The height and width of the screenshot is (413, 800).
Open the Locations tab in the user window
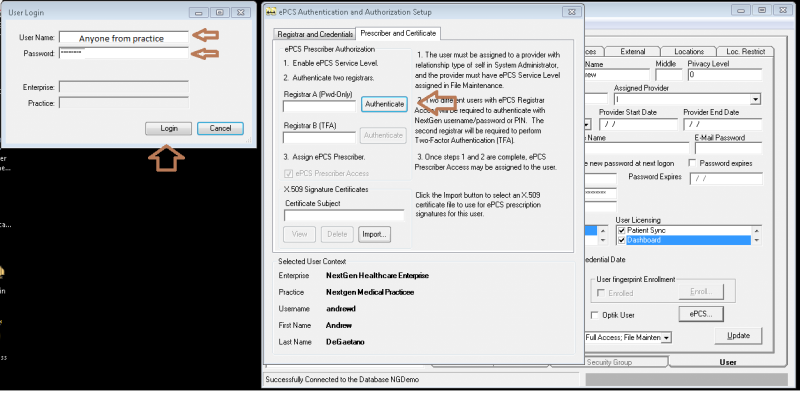click(689, 52)
